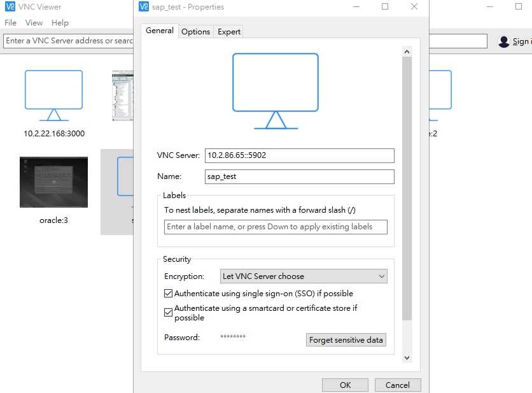The width and height of the screenshot is (532, 393).
Task: Minimize the VNC Viewer main window
Action: (x=490, y=6)
